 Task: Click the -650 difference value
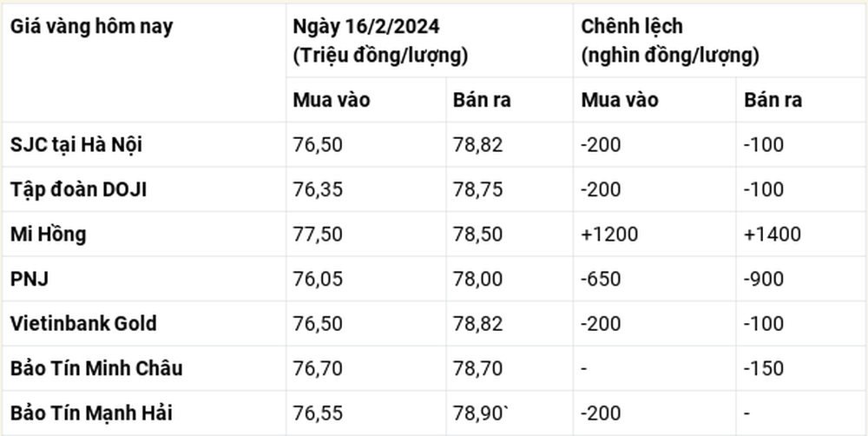point(601,279)
